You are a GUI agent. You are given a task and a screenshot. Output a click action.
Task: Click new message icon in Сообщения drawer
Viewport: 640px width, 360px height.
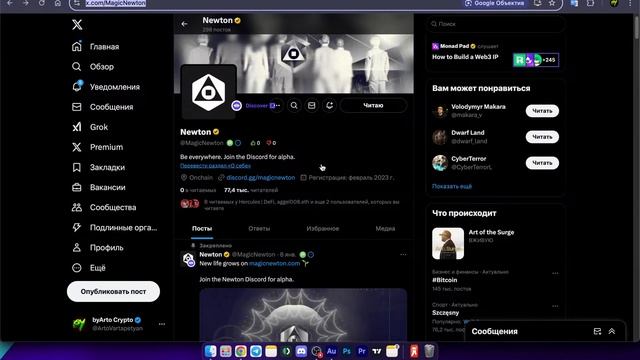click(x=597, y=331)
